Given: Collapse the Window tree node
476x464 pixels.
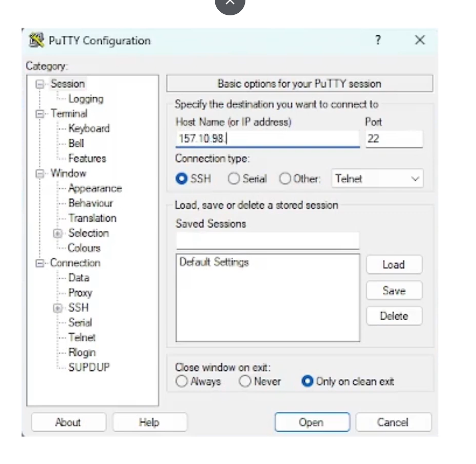Looking at the screenshot, I should coord(40,174).
